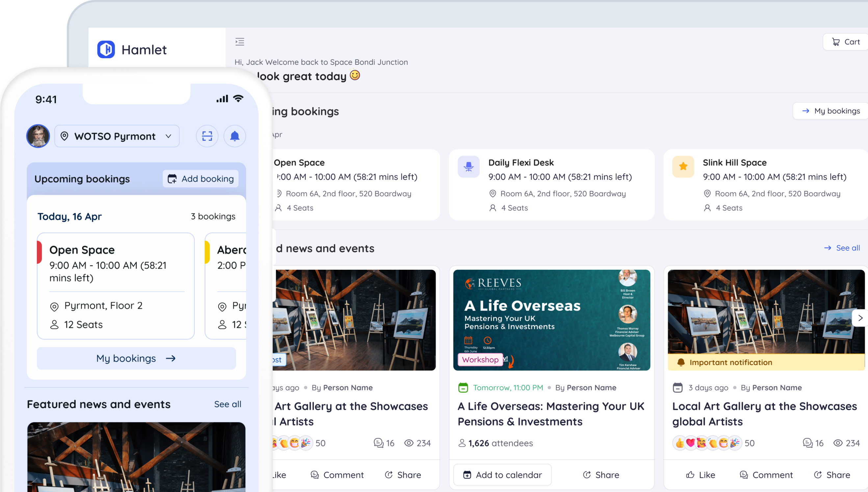Viewport: 868px width, 492px height.
Task: Tap See all on phone featured news
Action: pos(227,404)
